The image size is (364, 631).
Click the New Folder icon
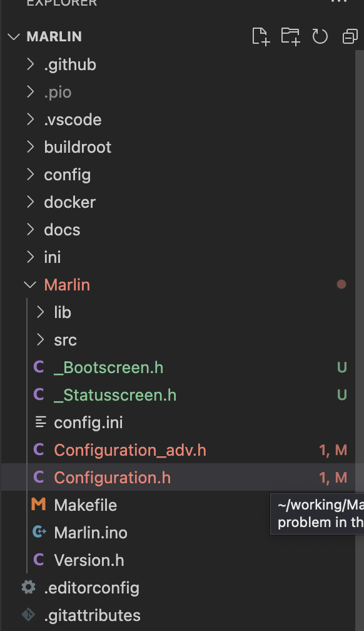click(290, 36)
